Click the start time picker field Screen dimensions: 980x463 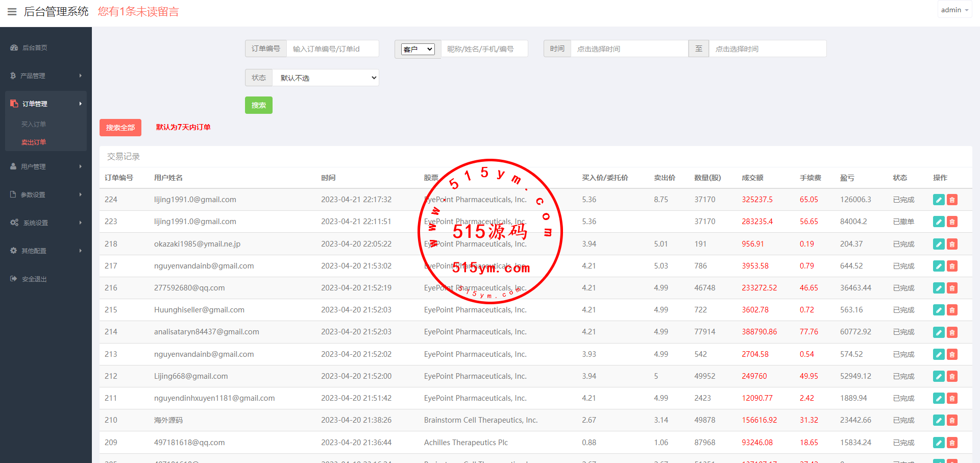point(629,49)
